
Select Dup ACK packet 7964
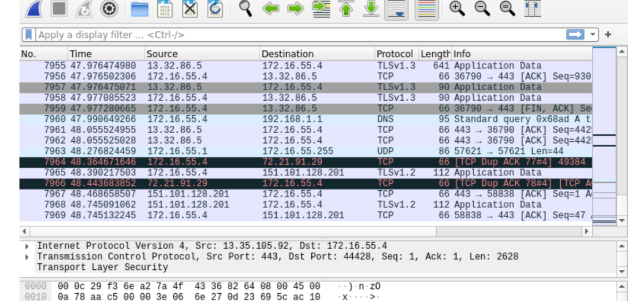[x=306, y=162]
